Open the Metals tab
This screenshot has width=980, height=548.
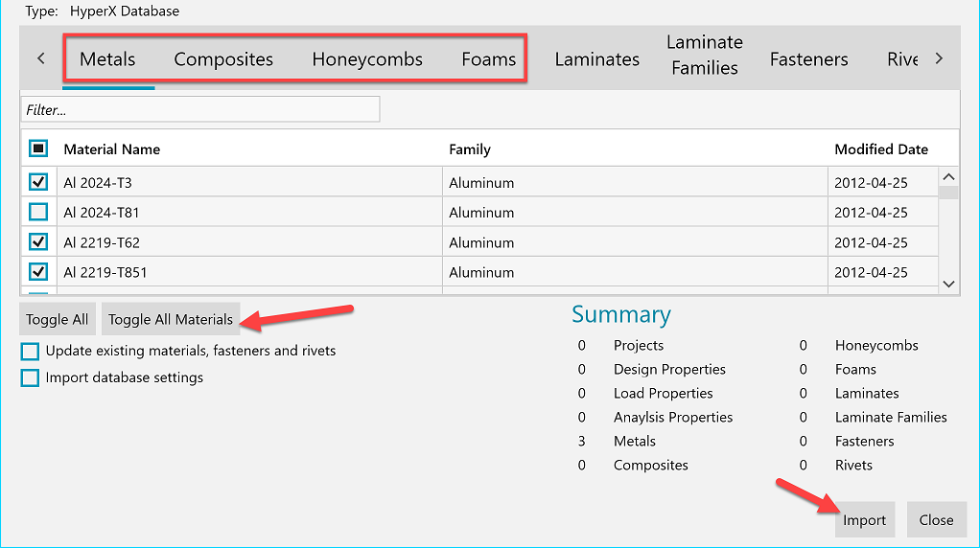click(x=107, y=59)
